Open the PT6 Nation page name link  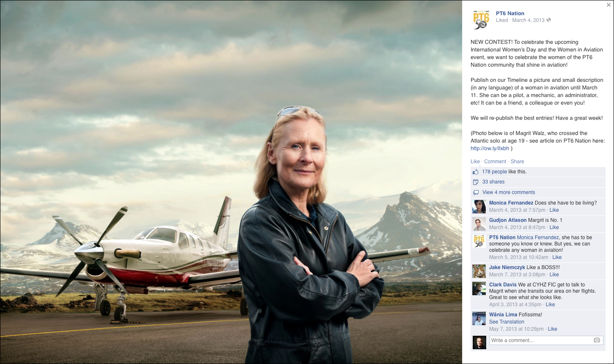pyautogui.click(x=510, y=13)
